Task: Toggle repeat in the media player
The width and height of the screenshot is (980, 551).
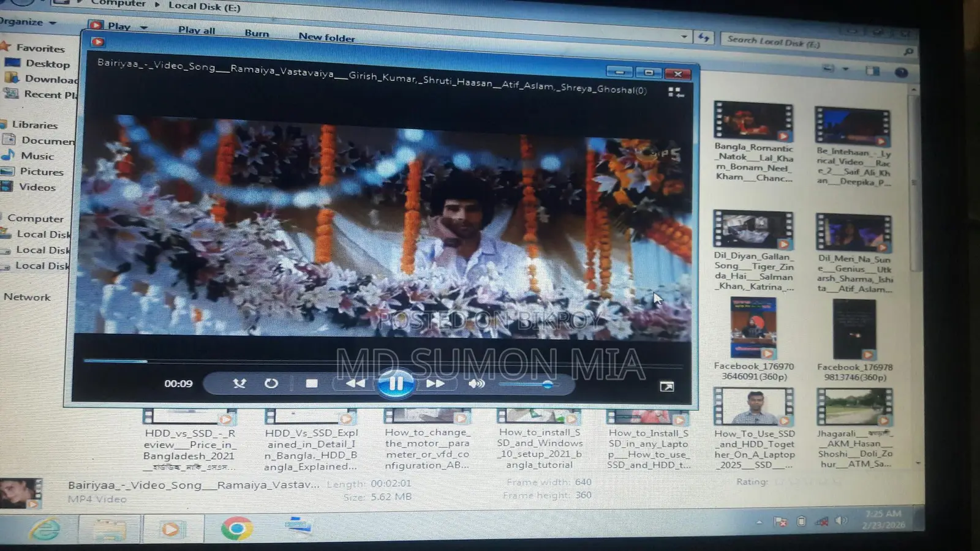Action: pyautogui.click(x=271, y=383)
